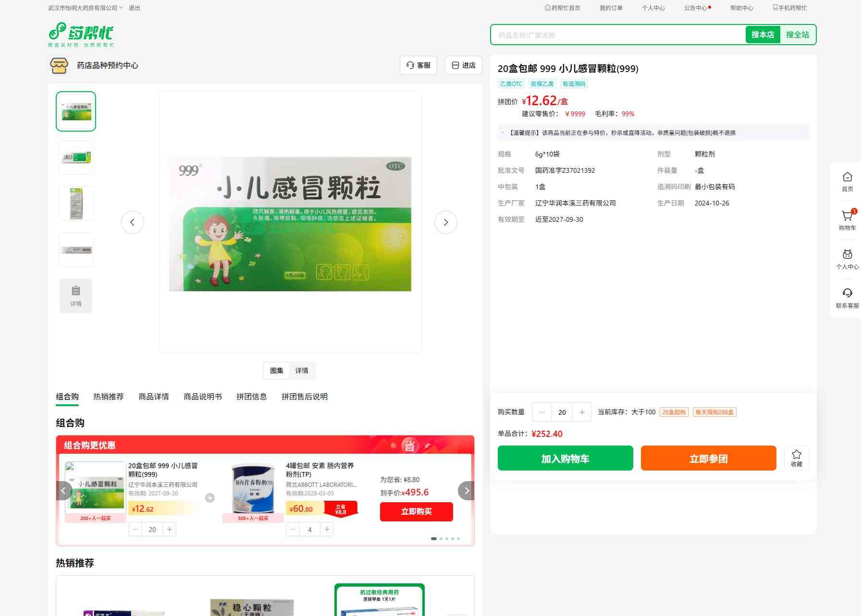Viewport: 861px width, 616px height.
Task: Open personal center icon in right sidebar
Action: 847,255
